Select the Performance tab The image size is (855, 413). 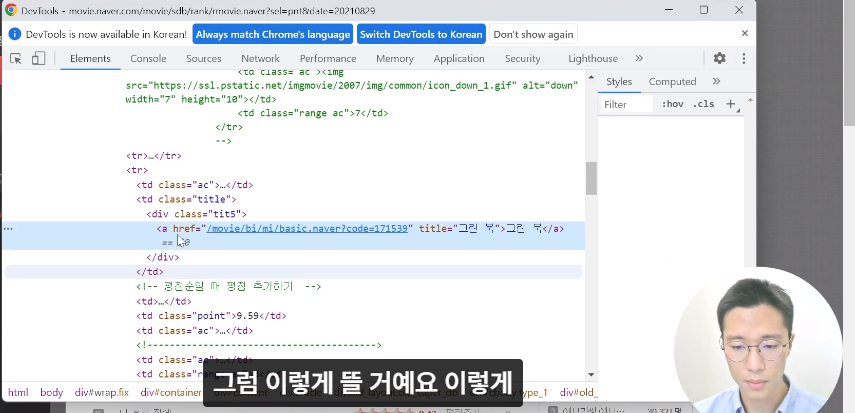[328, 58]
